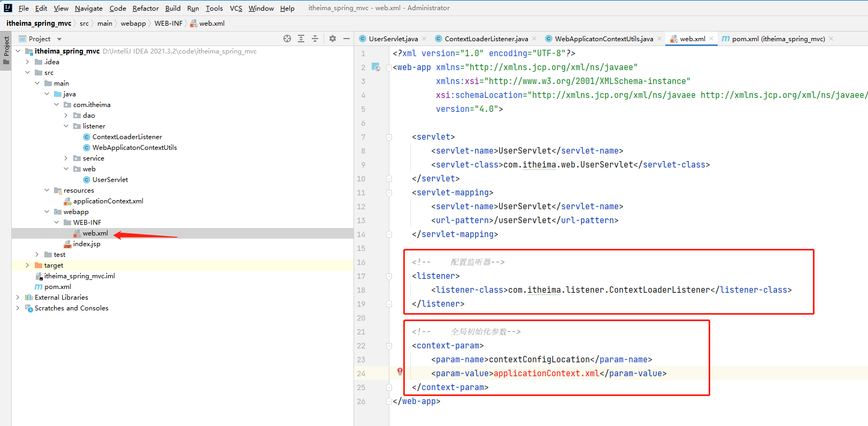Open the Project panel settings gear
This screenshot has width=868, height=426.
tap(333, 39)
